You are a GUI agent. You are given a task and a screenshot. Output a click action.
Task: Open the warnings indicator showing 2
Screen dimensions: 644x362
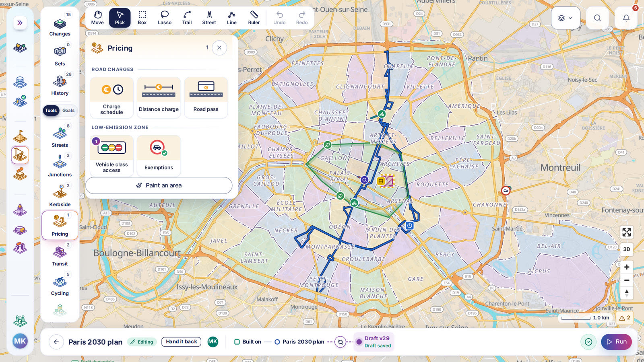click(625, 318)
